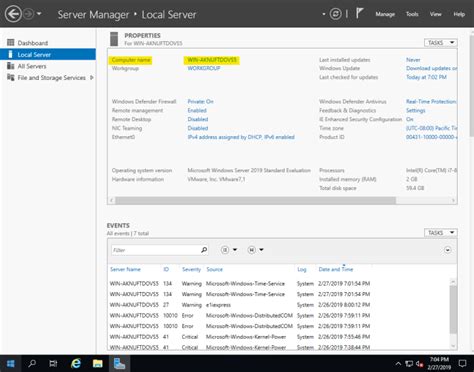The height and width of the screenshot is (372, 474).
Task: Select the e1iexpress warning event row
Action: coord(279,305)
